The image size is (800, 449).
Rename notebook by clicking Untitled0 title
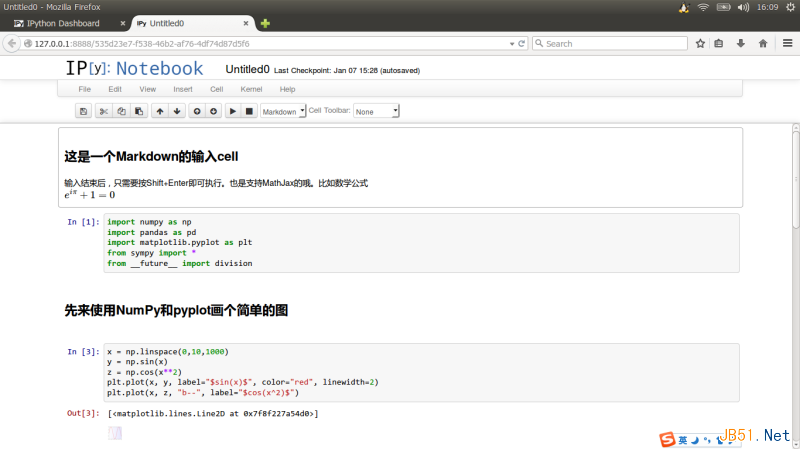click(x=247, y=69)
